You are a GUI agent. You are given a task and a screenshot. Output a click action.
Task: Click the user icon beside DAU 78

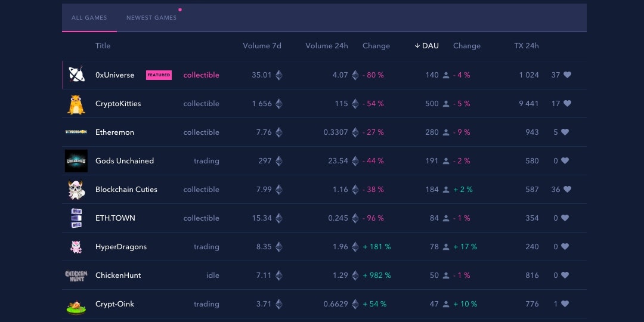pyautogui.click(x=446, y=247)
